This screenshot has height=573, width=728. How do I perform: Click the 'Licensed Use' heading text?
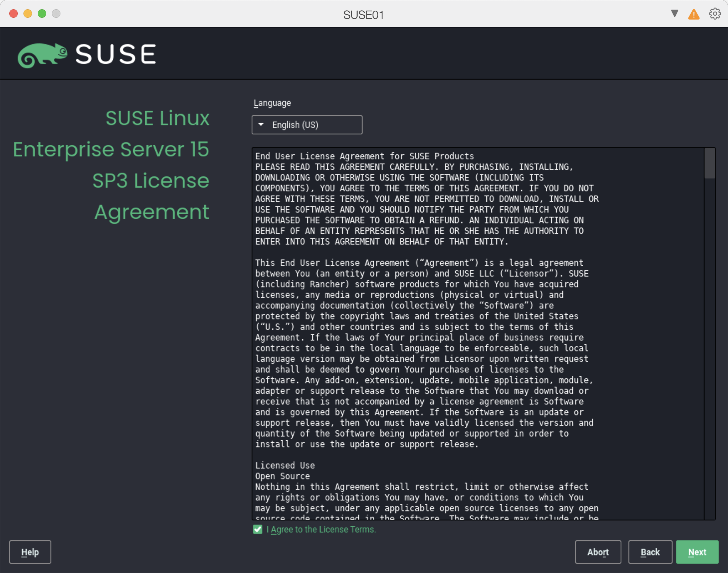pos(285,465)
